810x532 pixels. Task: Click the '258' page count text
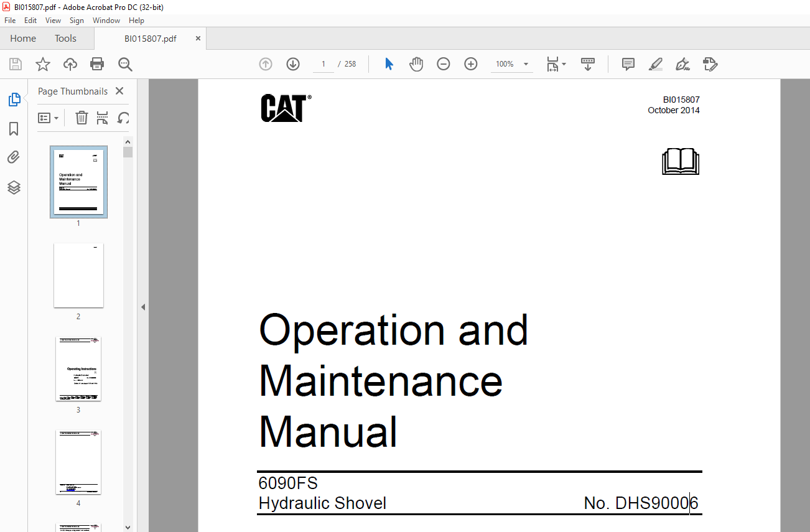[350, 64]
